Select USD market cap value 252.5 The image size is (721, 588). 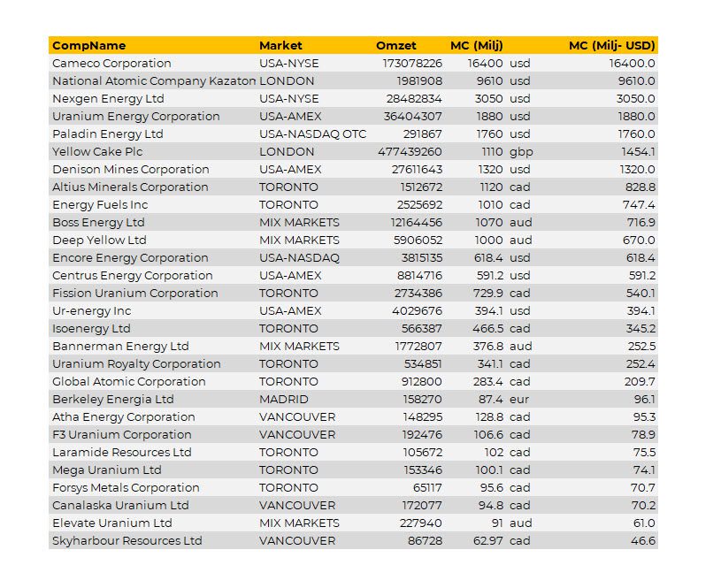[x=641, y=347]
